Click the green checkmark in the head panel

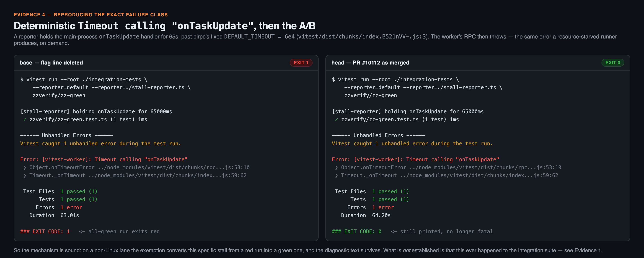tap(337, 120)
